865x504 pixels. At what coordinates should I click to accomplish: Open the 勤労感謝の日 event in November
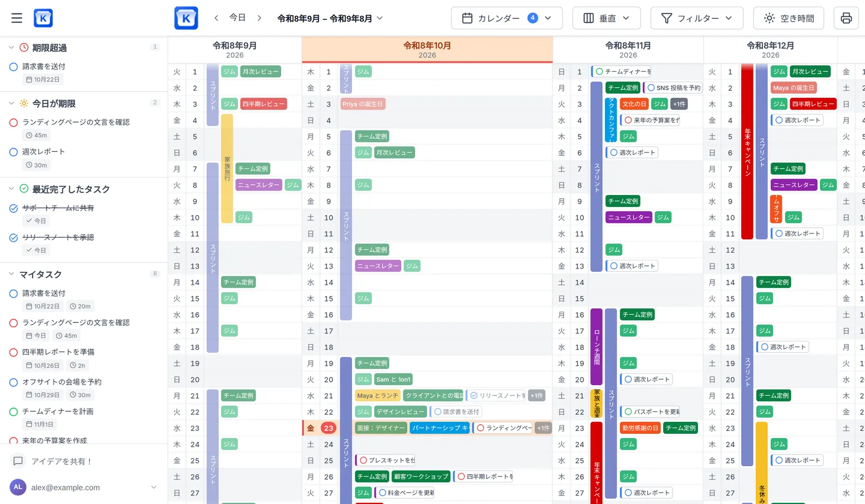click(640, 428)
